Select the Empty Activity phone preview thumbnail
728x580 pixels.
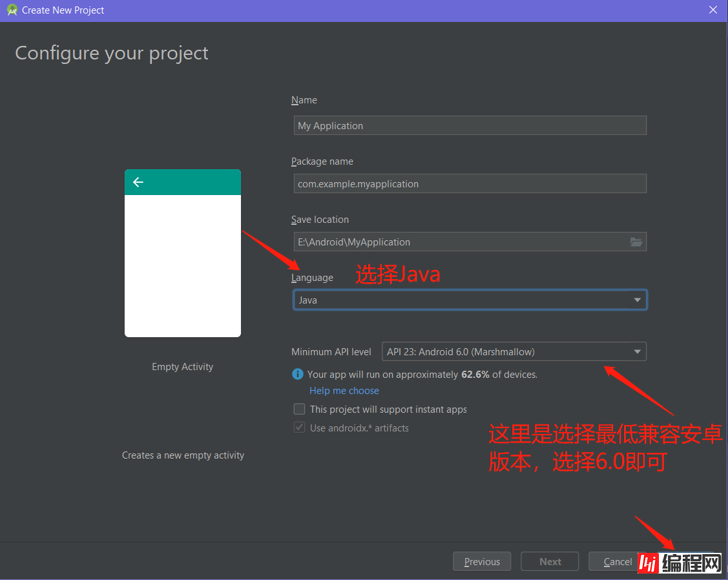coord(182,265)
